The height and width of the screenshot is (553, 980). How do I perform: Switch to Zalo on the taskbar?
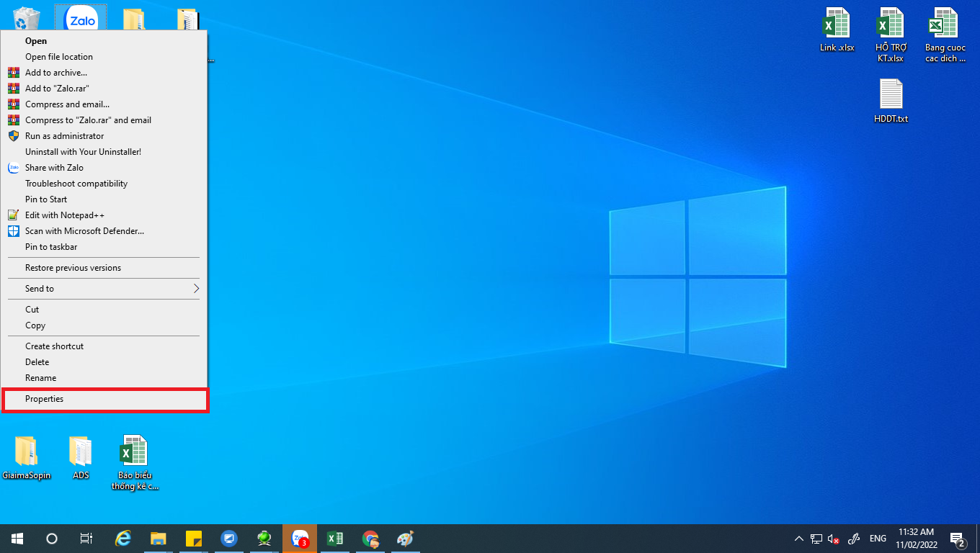tap(299, 539)
